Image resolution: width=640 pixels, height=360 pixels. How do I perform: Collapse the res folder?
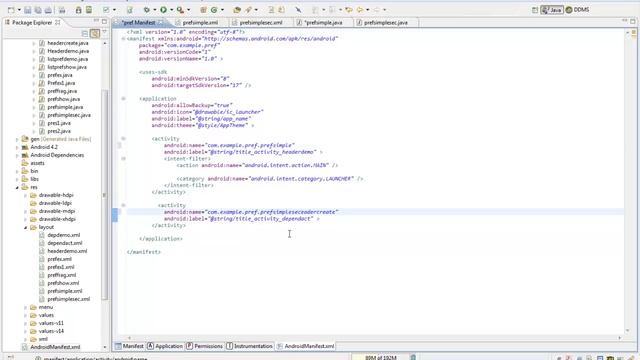pos(17,187)
